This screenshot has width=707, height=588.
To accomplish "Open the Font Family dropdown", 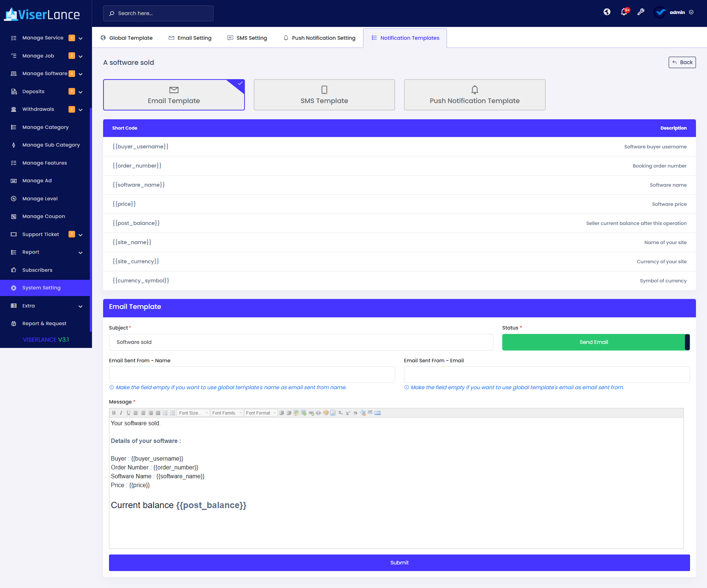I will 227,413.
